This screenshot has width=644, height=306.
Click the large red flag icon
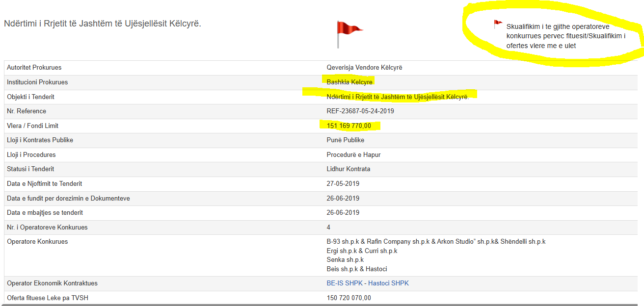(348, 33)
